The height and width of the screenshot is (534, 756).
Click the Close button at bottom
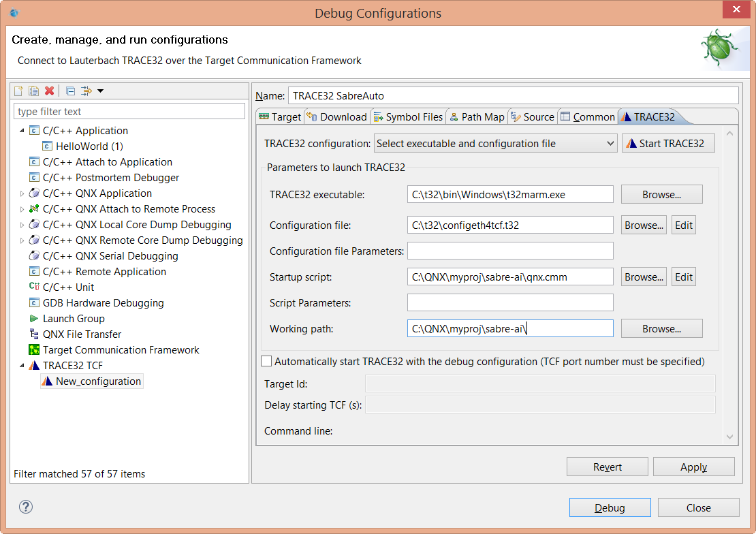click(699, 507)
